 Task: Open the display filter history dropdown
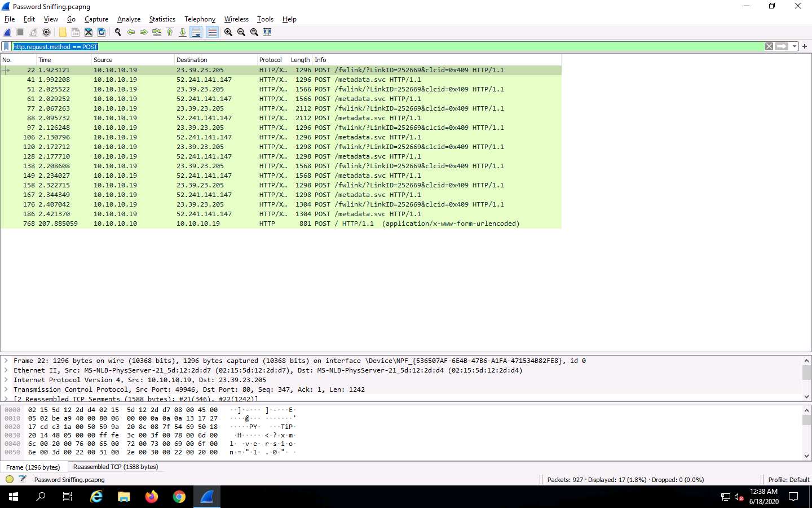(795, 46)
